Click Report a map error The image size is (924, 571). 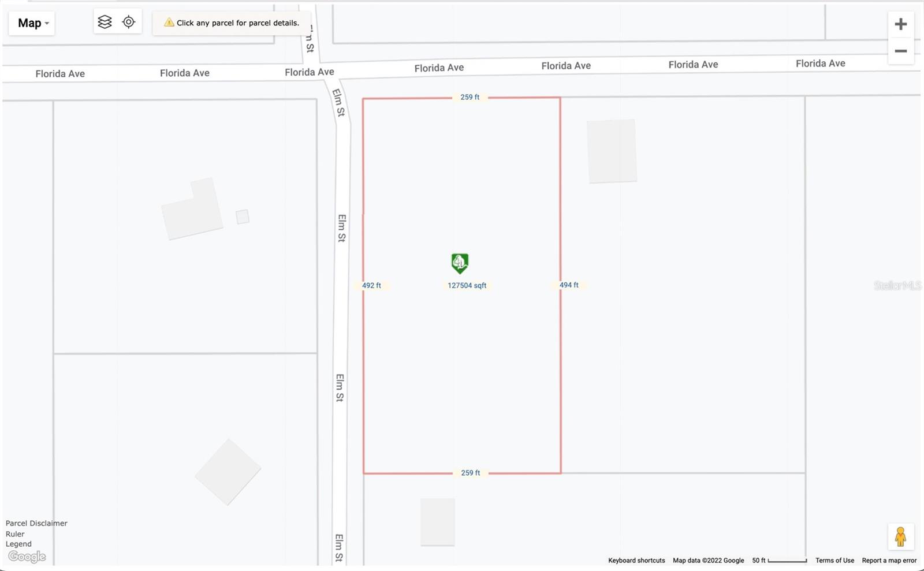click(889, 561)
